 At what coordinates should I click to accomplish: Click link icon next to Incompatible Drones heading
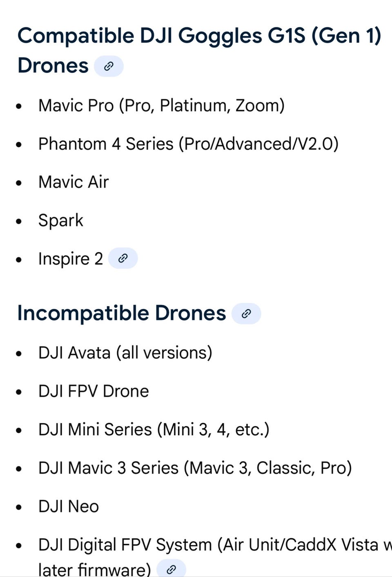[x=246, y=313]
